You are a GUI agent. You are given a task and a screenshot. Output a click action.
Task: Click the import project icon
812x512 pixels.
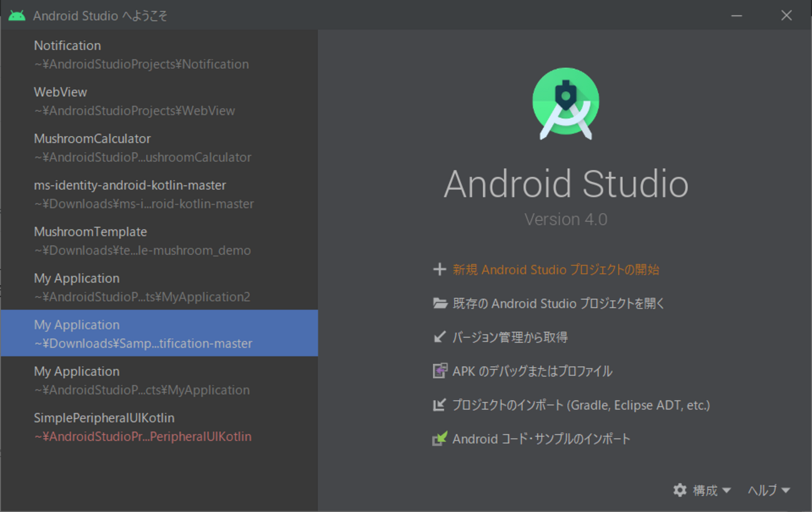click(440, 405)
